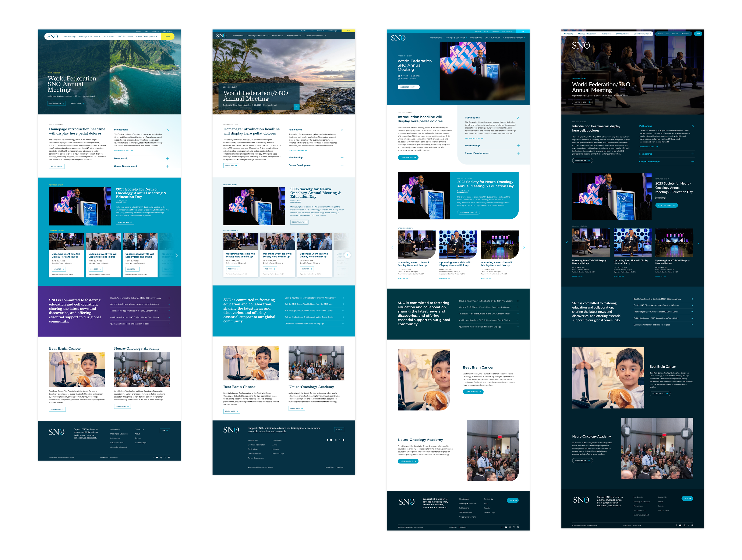Select Membership in aerial-coast mockup nav
This screenshot has width=742, height=560.
(x=70, y=36)
